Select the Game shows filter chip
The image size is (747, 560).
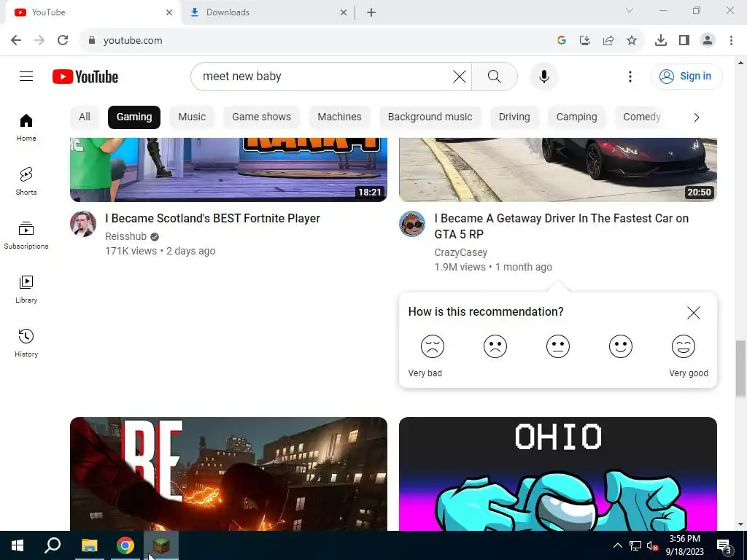[262, 117]
